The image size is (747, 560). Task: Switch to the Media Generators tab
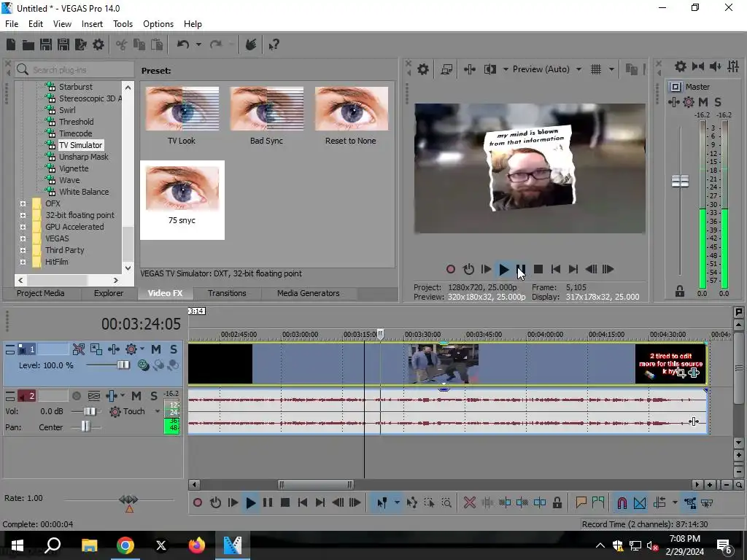[309, 293]
